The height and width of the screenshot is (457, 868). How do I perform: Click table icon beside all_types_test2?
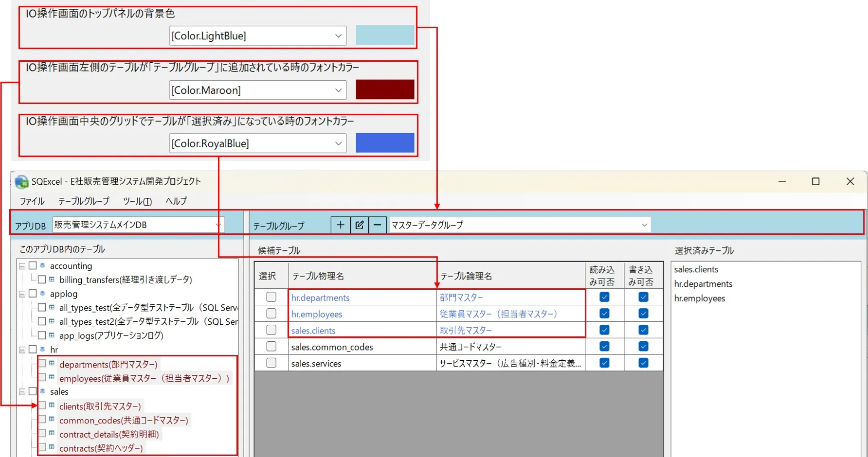click(x=52, y=321)
